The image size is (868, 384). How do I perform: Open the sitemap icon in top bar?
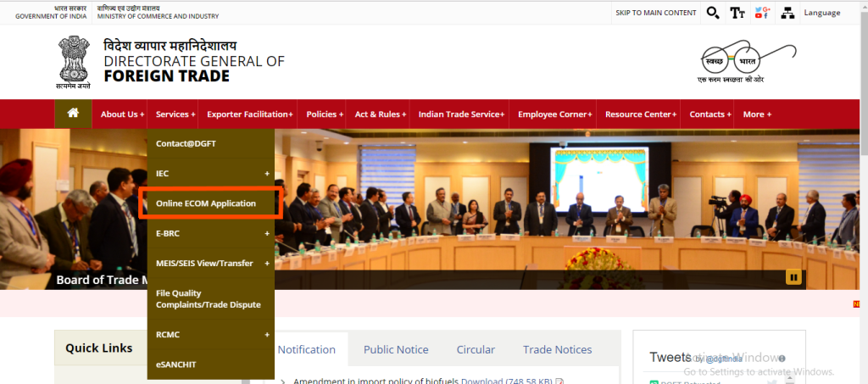(787, 13)
